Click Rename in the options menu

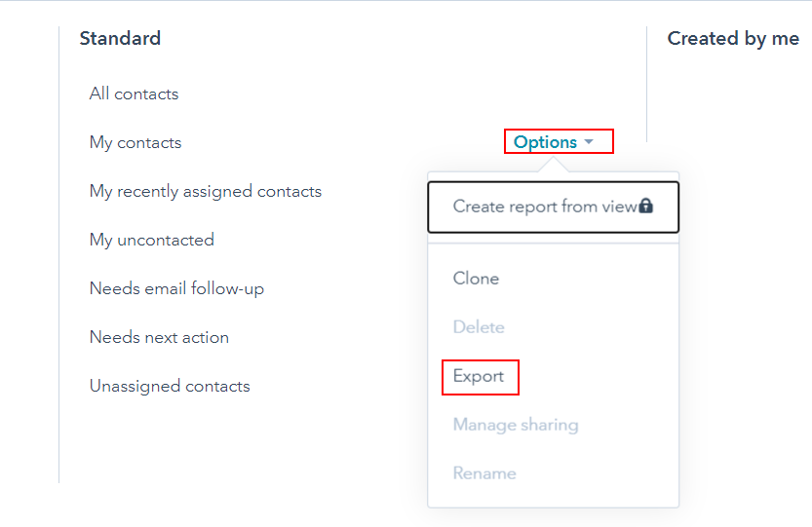tap(484, 473)
